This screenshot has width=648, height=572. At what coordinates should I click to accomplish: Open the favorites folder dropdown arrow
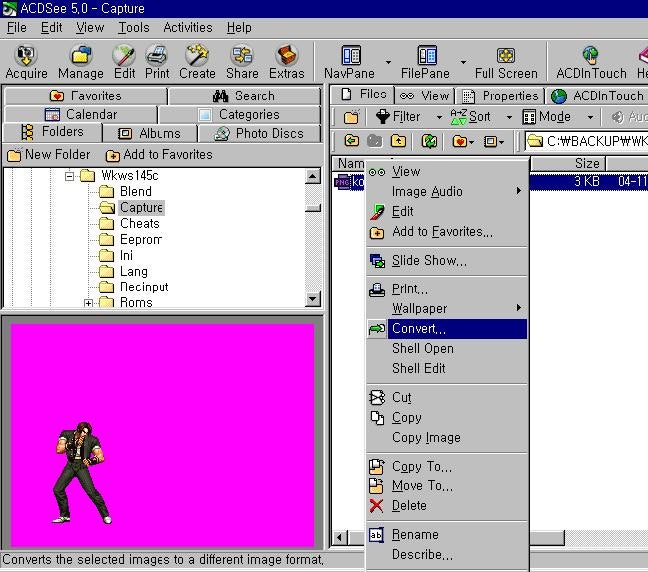click(x=471, y=143)
